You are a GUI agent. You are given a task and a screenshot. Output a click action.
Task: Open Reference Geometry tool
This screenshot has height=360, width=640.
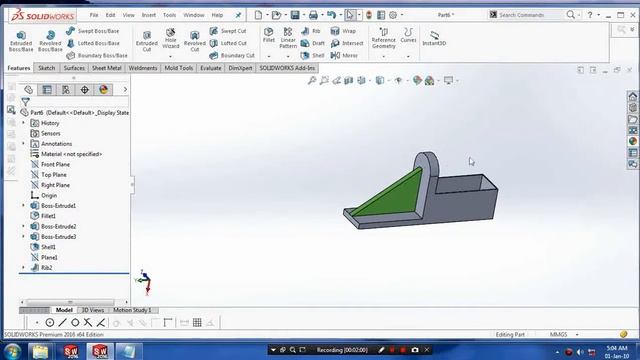tap(383, 38)
